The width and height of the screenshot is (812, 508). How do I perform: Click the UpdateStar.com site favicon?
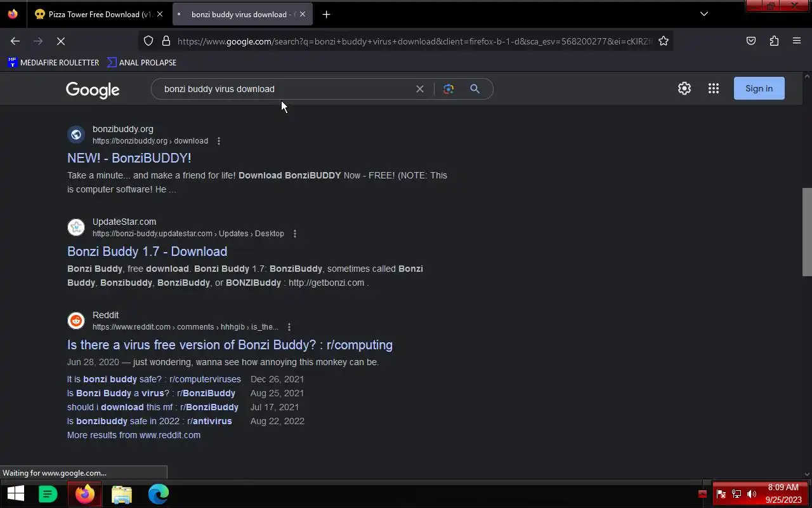click(x=76, y=227)
